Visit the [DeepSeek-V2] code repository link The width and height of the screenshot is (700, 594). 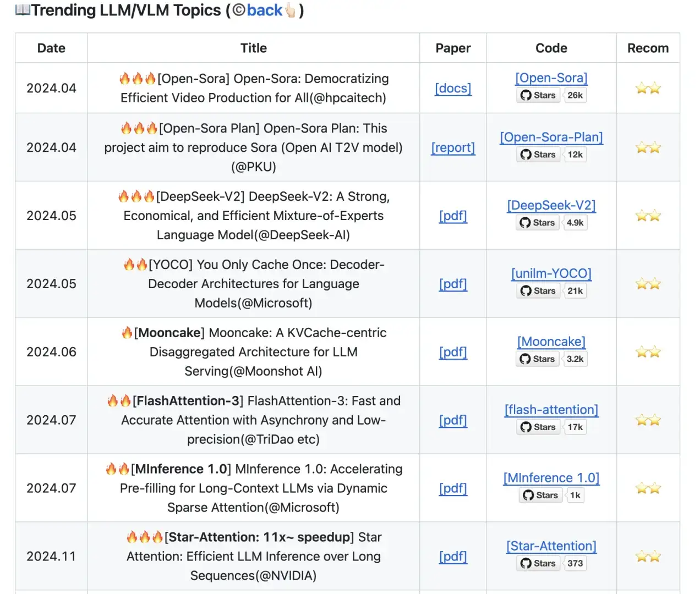tap(551, 206)
